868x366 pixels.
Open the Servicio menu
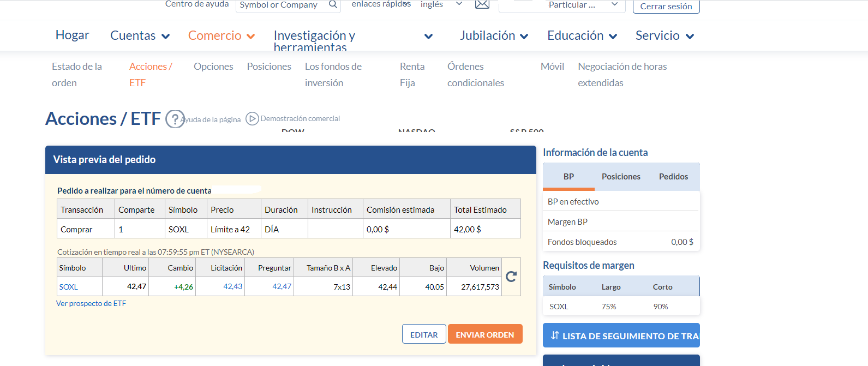click(x=657, y=35)
